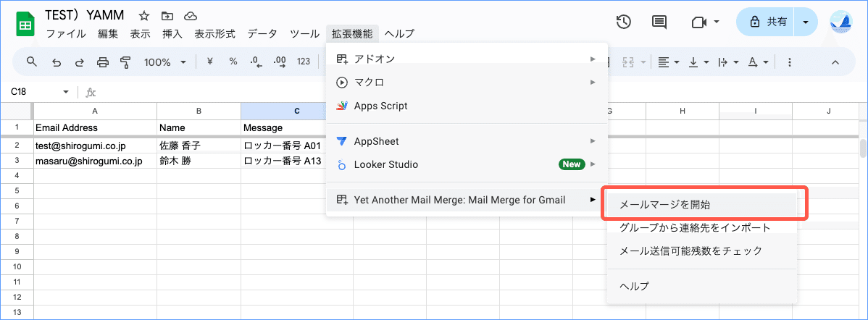Activate the paint format tool
This screenshot has height=320, width=868.
(125, 62)
